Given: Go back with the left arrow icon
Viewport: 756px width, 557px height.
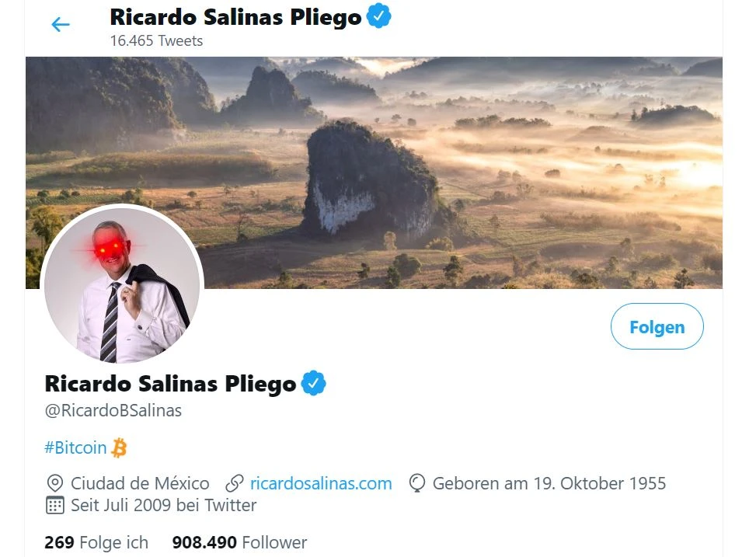Looking at the screenshot, I should tap(61, 24).
